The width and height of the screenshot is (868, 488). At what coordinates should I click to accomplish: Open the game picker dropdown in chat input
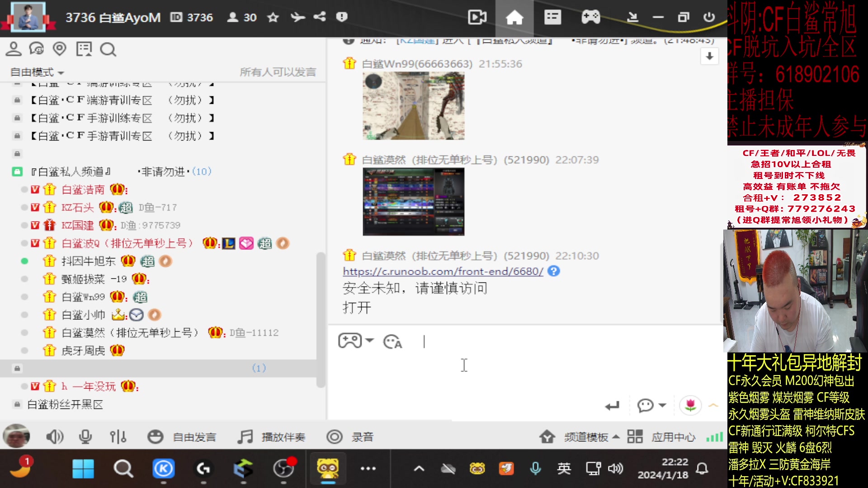[x=356, y=341]
